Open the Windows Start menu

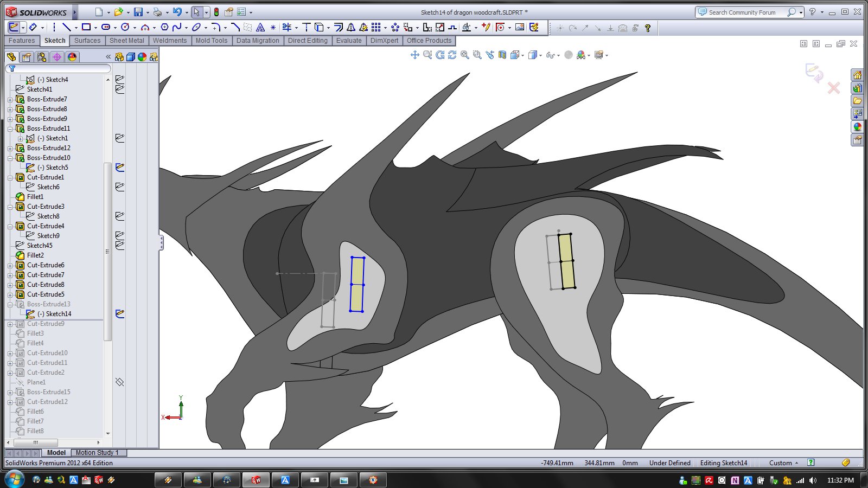pyautogui.click(x=14, y=480)
